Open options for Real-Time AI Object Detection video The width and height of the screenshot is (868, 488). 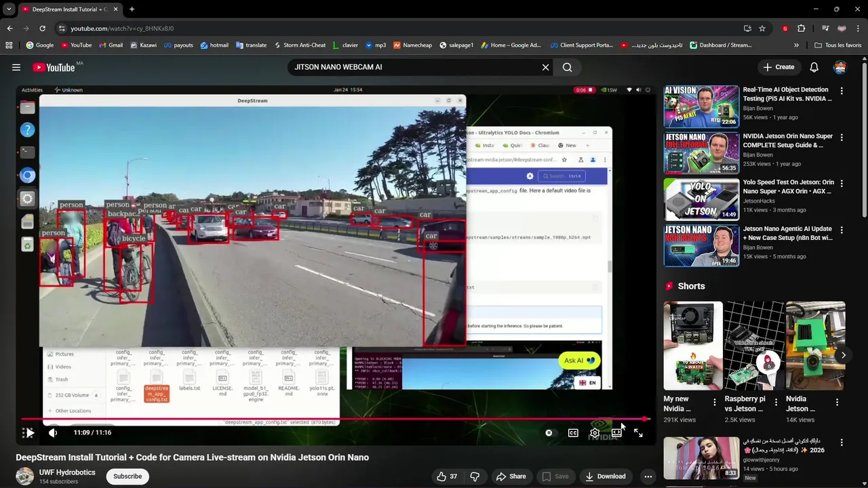click(x=842, y=91)
